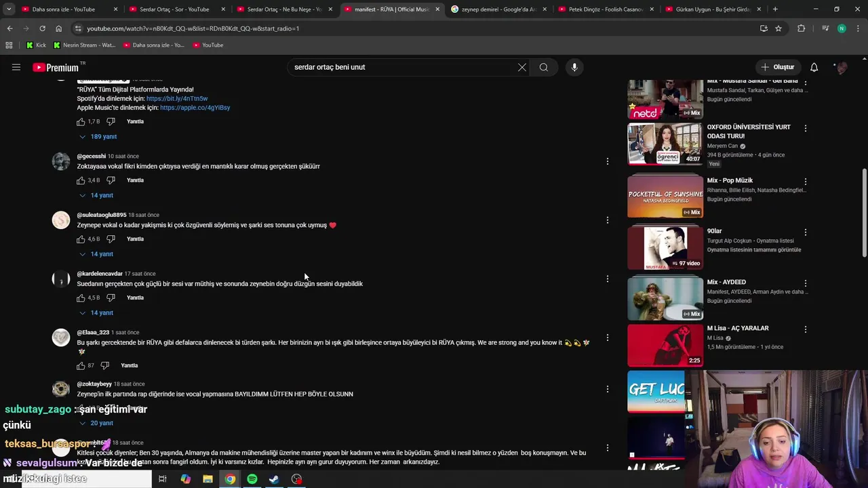Like the @kardelencavdar comment
Image resolution: width=868 pixels, height=488 pixels.
81,298
